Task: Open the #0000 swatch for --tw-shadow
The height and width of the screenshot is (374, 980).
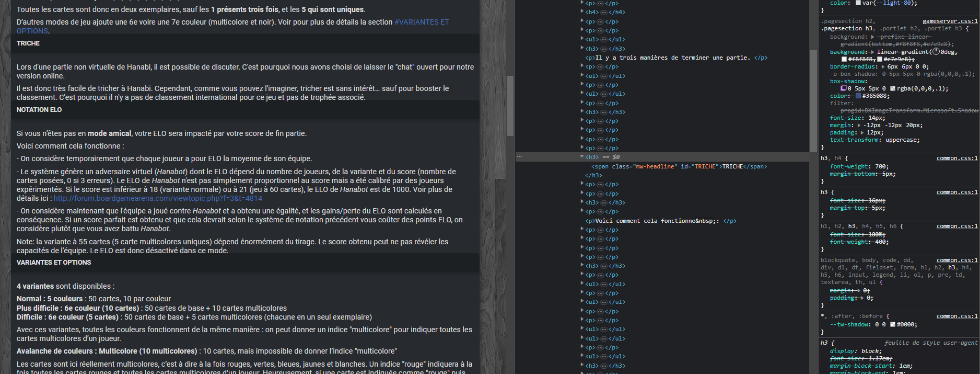Action: pos(892,324)
